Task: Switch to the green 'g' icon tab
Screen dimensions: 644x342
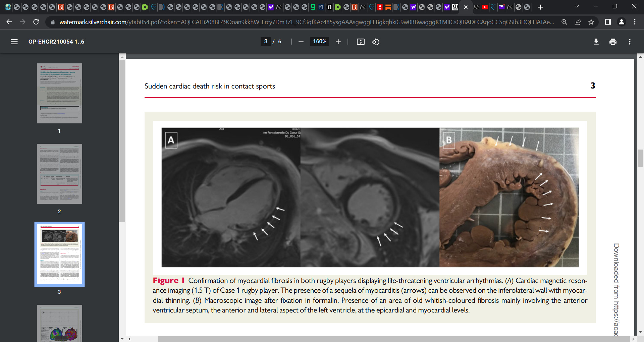Action: tap(313, 7)
